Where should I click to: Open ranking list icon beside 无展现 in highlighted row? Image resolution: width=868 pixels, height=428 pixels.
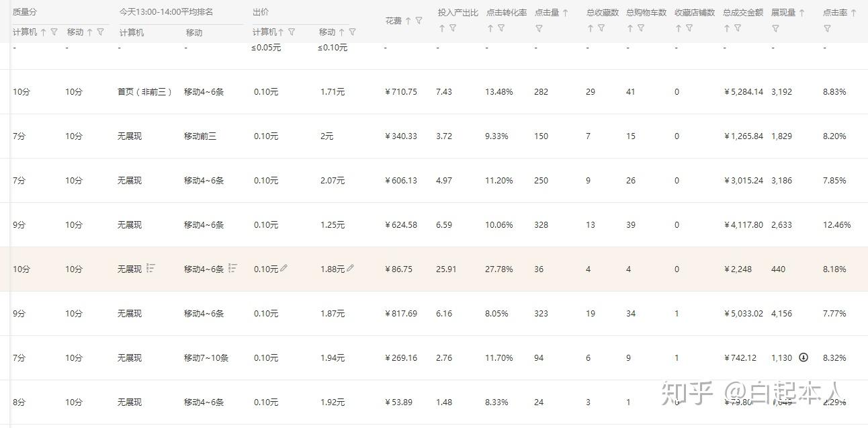151,268
